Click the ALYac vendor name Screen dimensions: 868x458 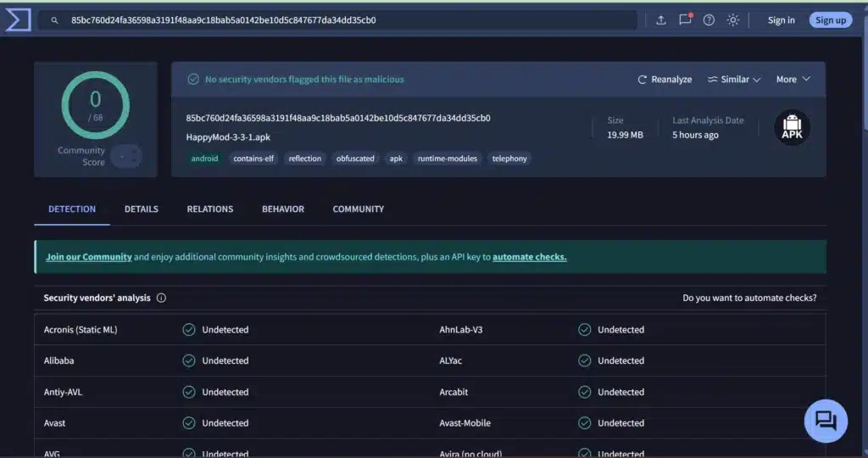click(451, 360)
